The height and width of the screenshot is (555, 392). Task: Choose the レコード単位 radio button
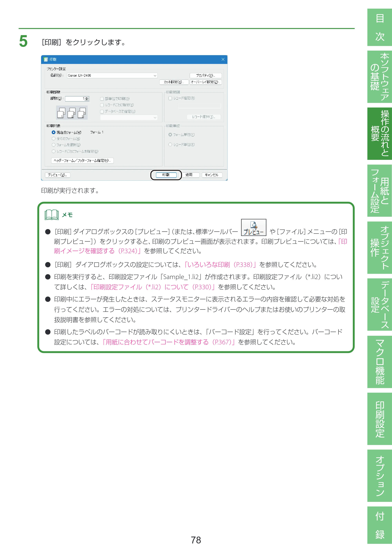(170, 145)
